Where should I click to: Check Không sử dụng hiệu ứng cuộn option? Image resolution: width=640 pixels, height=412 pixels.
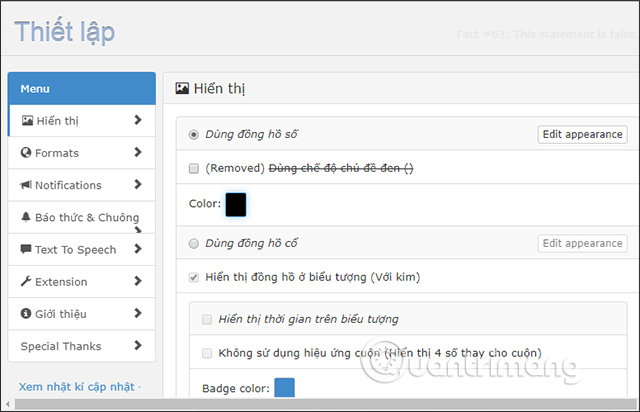pos(207,353)
